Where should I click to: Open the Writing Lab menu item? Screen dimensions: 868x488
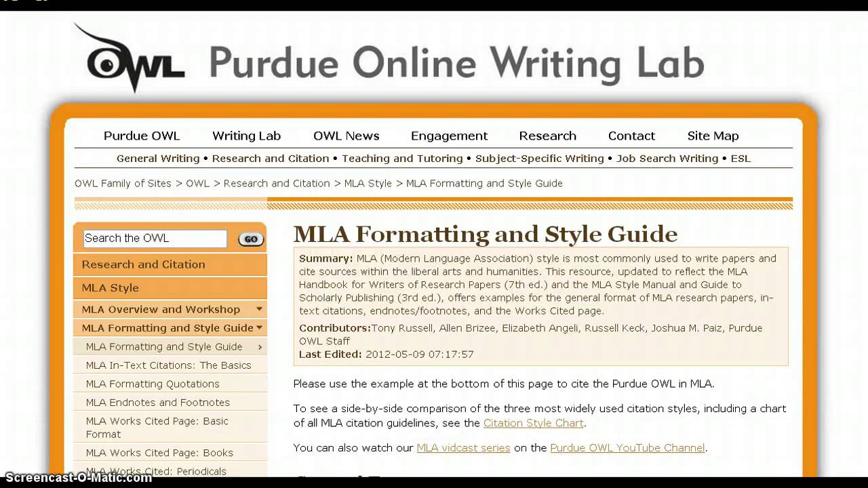(x=246, y=136)
